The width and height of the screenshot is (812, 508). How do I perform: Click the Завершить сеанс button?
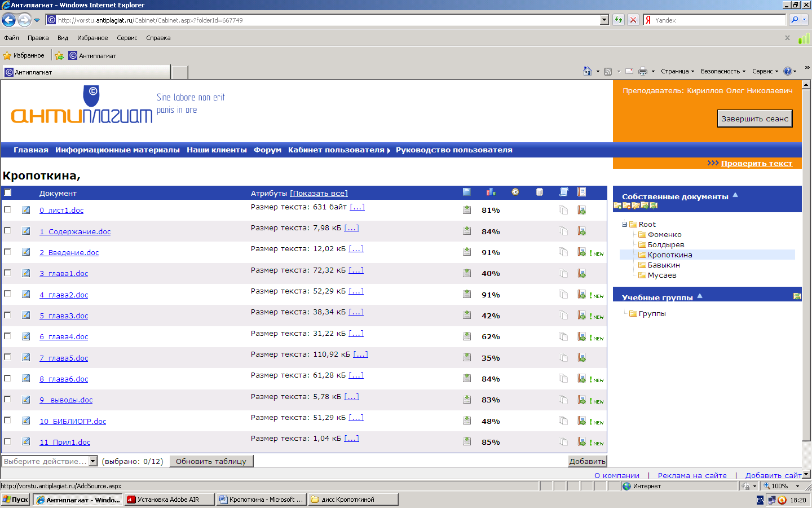755,119
